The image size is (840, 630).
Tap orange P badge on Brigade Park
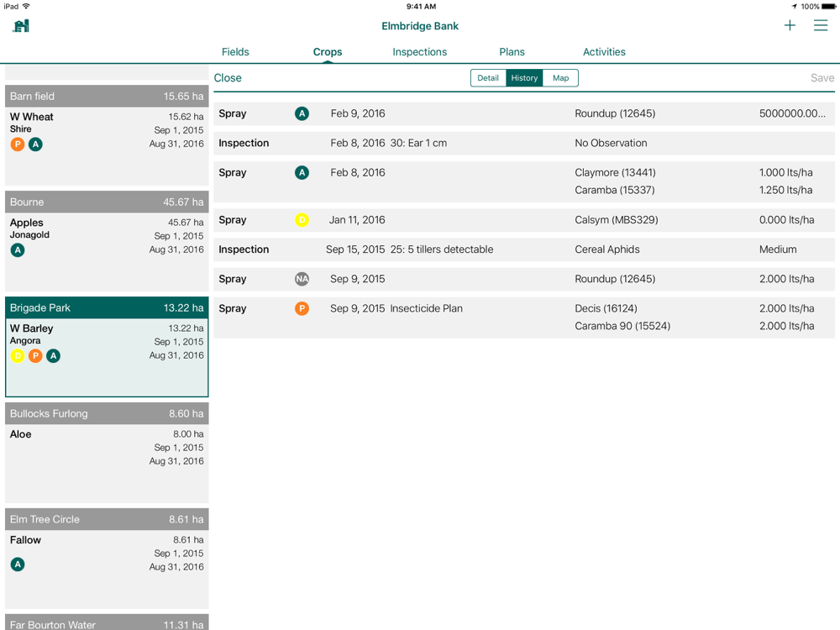pyautogui.click(x=35, y=355)
